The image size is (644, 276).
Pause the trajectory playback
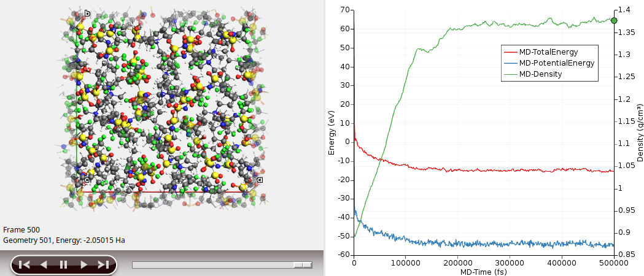(63, 265)
